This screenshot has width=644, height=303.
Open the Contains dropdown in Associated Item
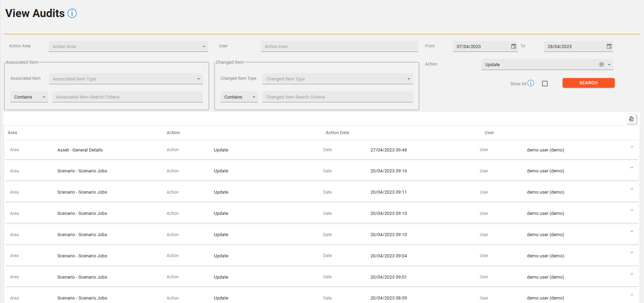[29, 97]
